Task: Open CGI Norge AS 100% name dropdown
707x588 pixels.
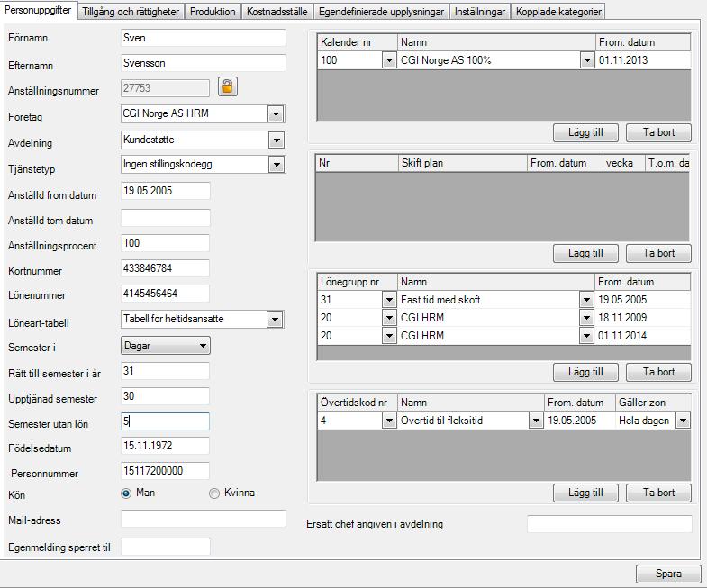Action: coord(586,60)
